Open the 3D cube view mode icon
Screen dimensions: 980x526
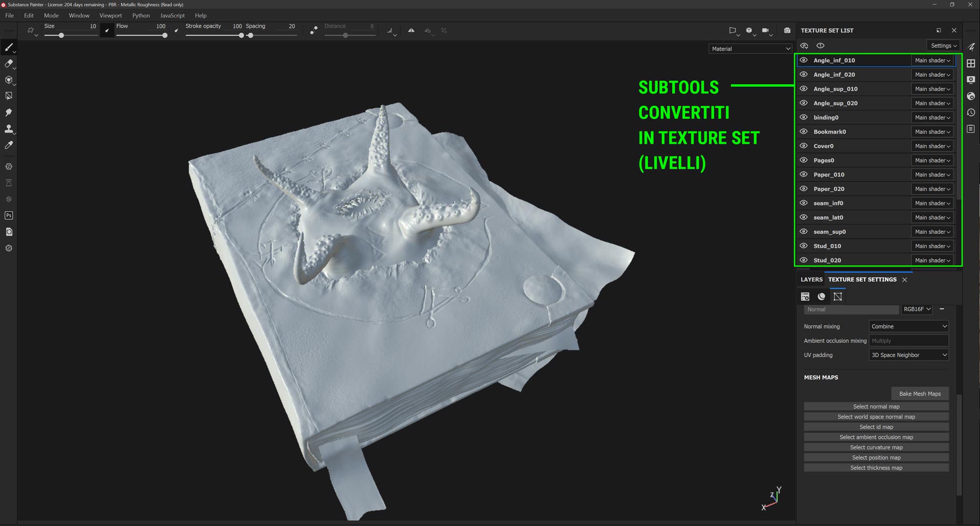[749, 30]
